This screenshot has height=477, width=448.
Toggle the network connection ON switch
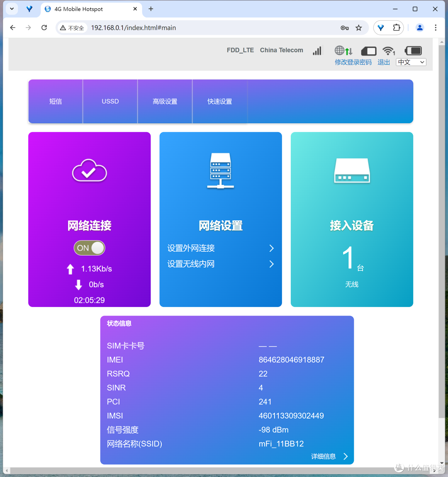[x=90, y=248]
